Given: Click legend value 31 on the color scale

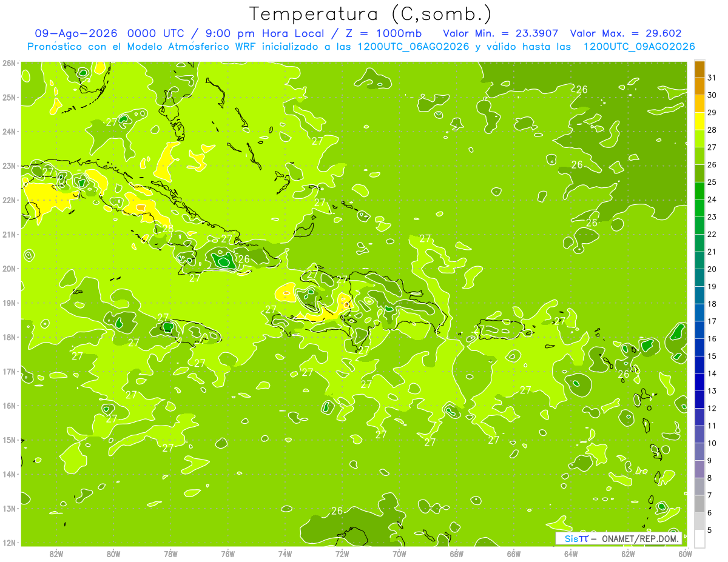Looking at the screenshot, I should tap(712, 78).
